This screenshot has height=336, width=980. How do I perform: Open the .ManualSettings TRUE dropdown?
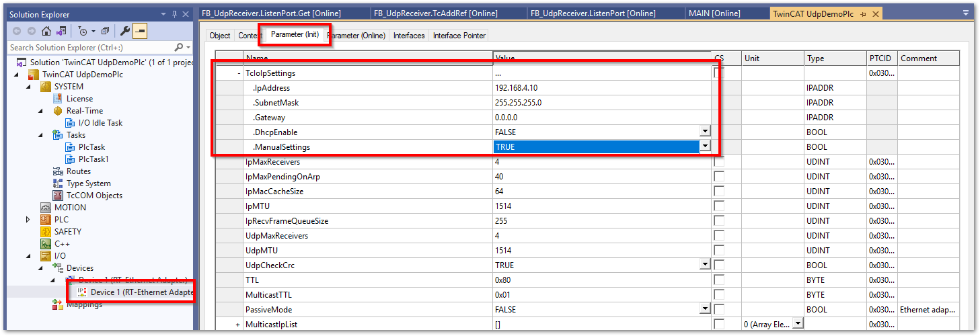705,146
